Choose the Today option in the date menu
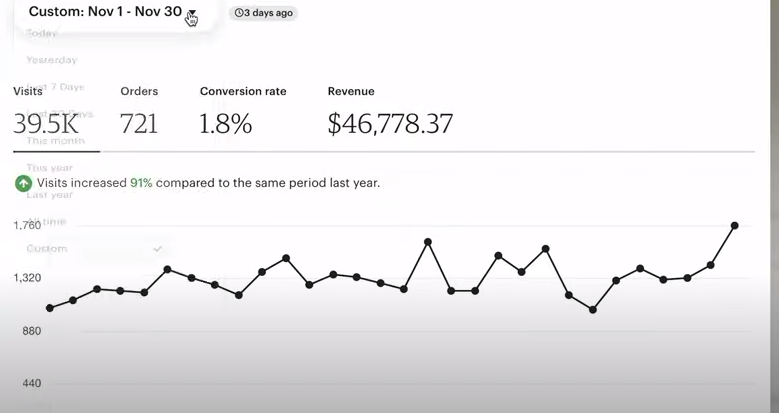The image size is (779, 413). (42, 33)
